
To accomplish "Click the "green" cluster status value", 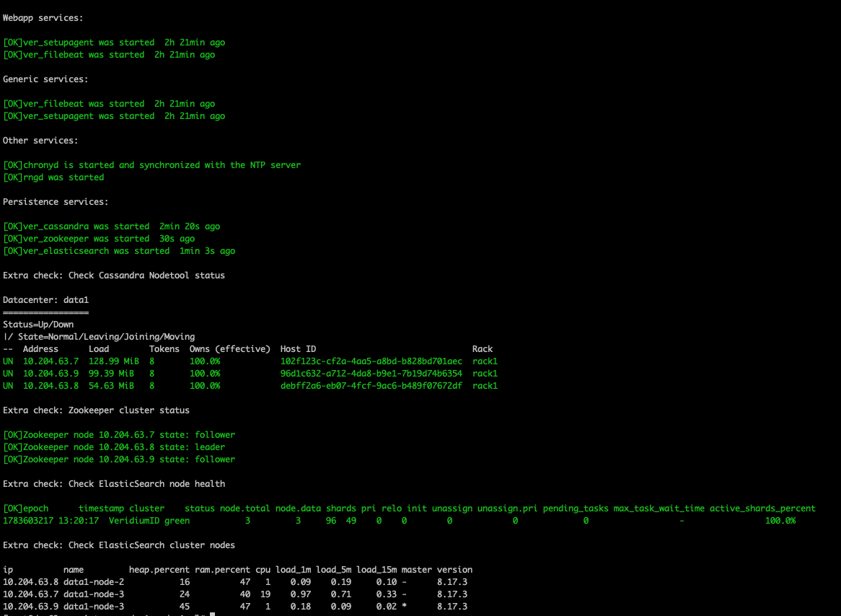I will coord(177,521).
